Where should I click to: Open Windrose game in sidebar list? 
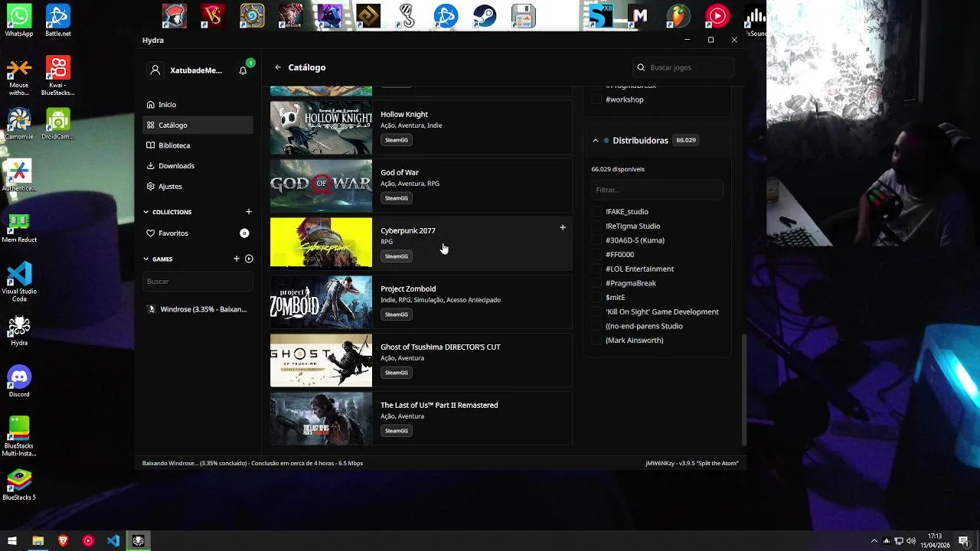pyautogui.click(x=198, y=309)
